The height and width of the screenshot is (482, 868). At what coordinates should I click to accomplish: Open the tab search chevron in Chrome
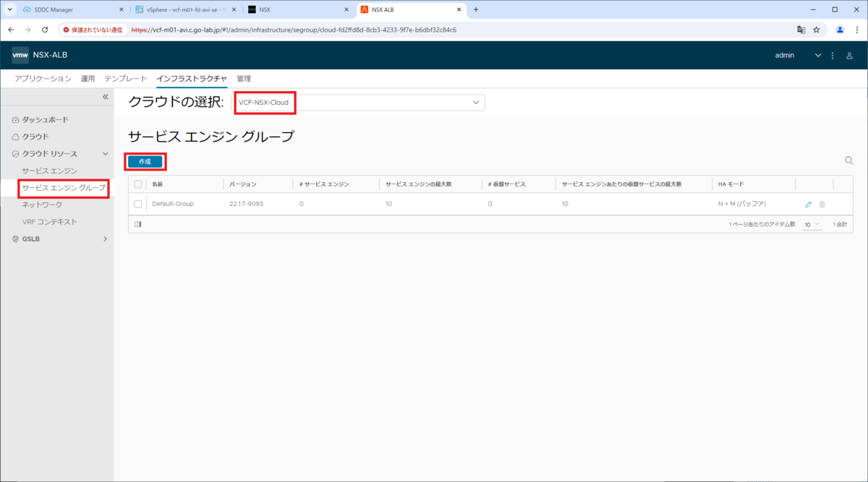point(9,9)
